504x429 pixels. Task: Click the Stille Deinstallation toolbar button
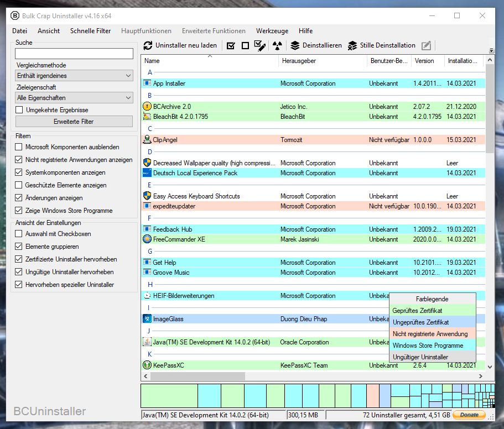pyautogui.click(x=382, y=45)
